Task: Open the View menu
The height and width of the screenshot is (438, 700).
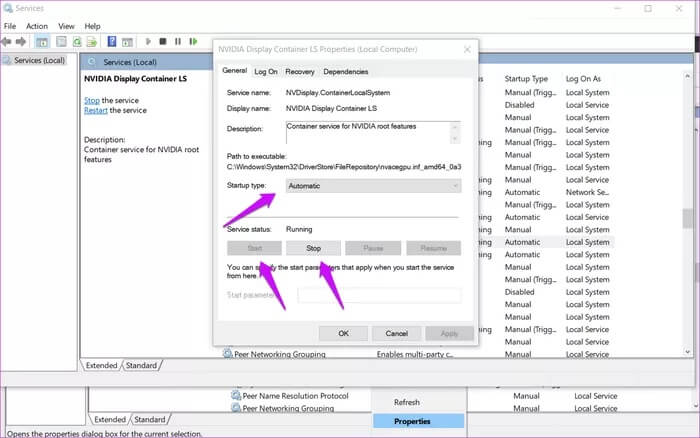Action: pyautogui.click(x=66, y=26)
